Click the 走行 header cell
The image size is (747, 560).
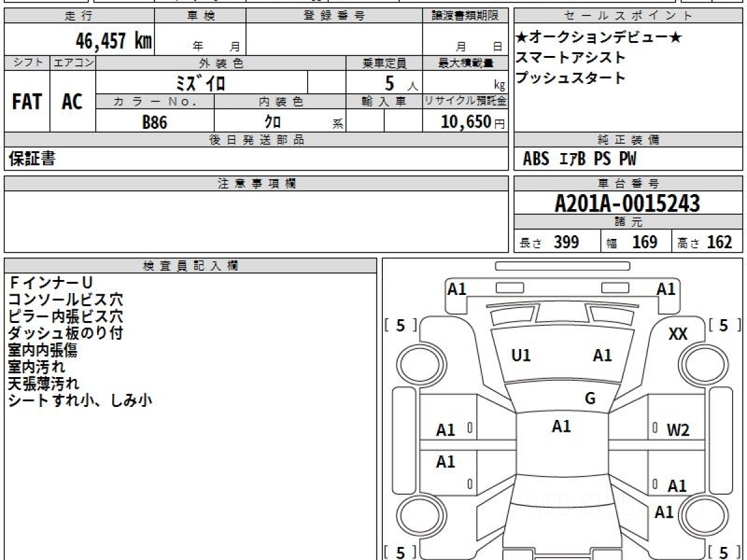79,16
